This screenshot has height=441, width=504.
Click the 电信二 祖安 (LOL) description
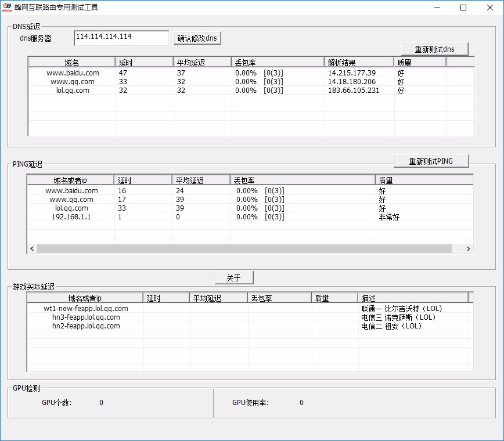391,326
